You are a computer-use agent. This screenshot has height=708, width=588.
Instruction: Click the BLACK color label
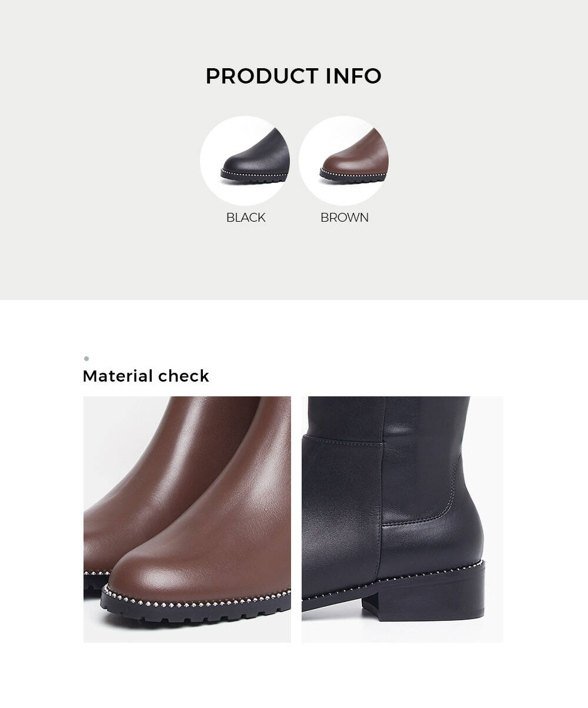(246, 218)
